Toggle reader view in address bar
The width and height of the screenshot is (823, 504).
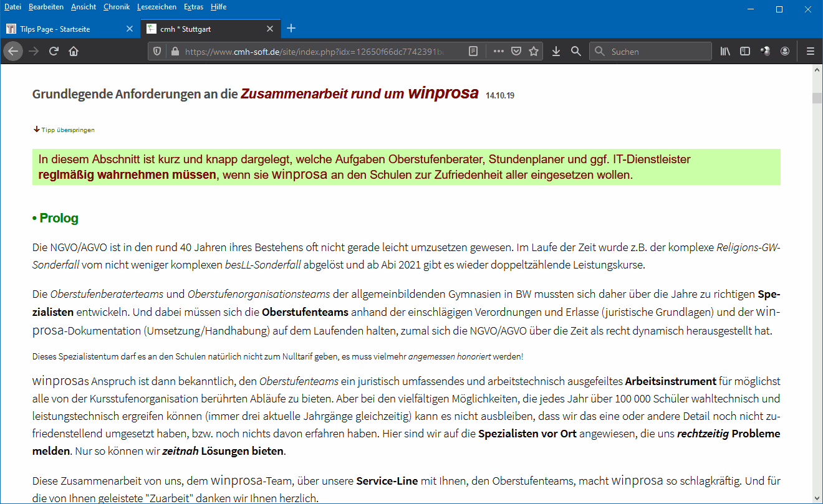pyautogui.click(x=474, y=52)
